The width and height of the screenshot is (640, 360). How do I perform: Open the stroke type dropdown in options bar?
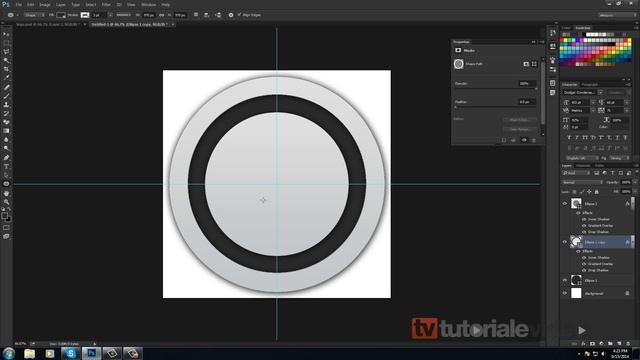click(x=124, y=15)
